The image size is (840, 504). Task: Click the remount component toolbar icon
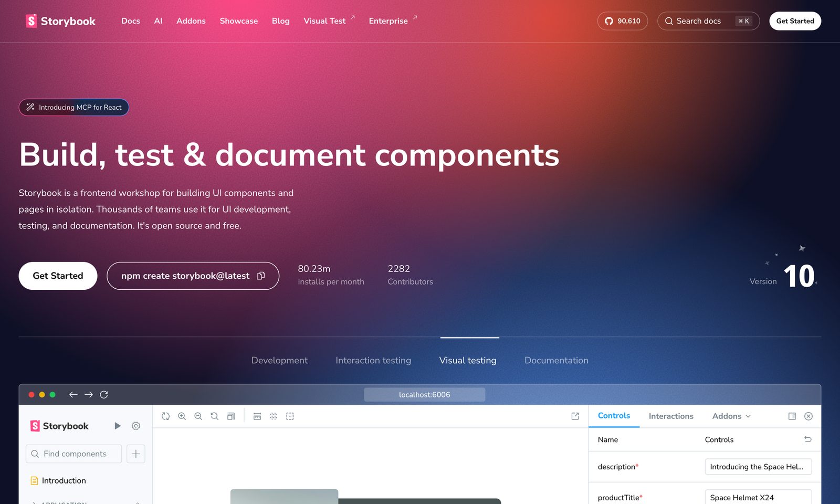[x=166, y=416]
